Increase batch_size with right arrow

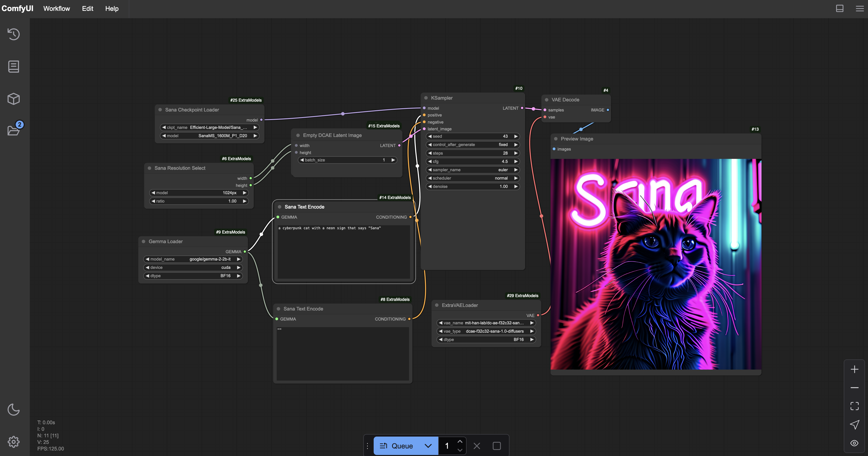[x=393, y=160]
